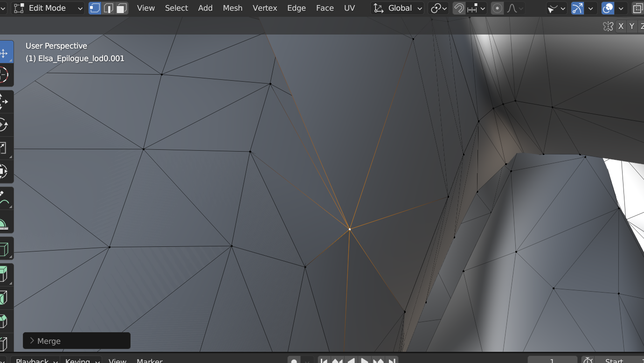Open the Mesh menu
644x363 pixels.
[233, 8]
